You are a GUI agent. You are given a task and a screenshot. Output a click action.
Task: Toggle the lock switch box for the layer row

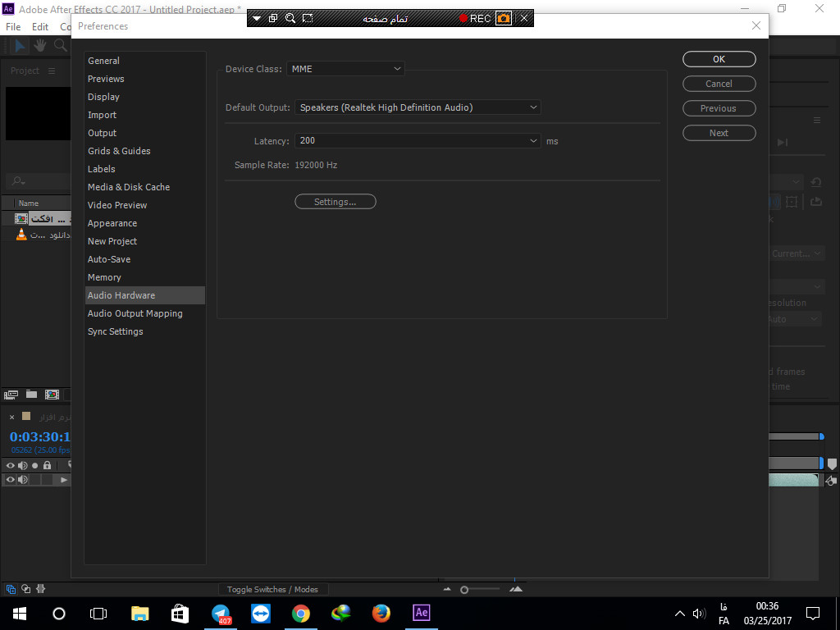tap(47, 479)
